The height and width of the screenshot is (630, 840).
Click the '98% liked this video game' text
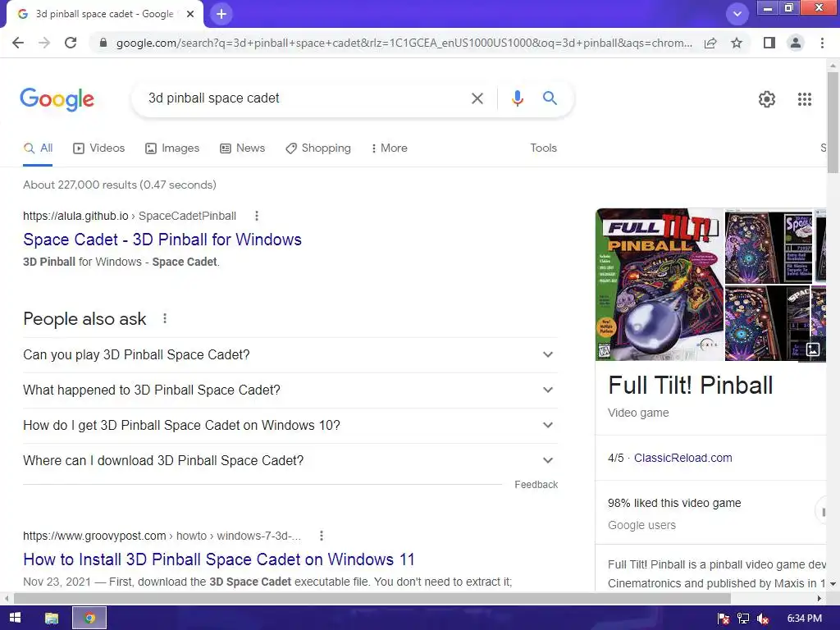point(674,503)
